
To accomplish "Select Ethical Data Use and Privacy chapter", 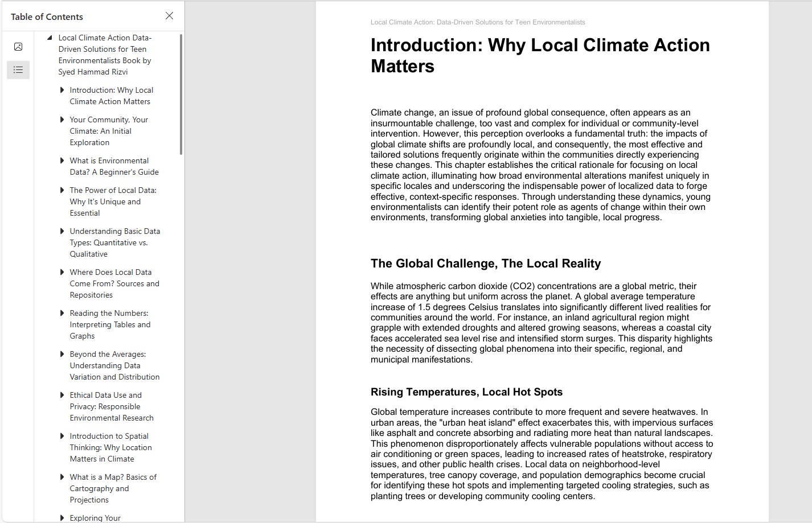I will pos(111,406).
